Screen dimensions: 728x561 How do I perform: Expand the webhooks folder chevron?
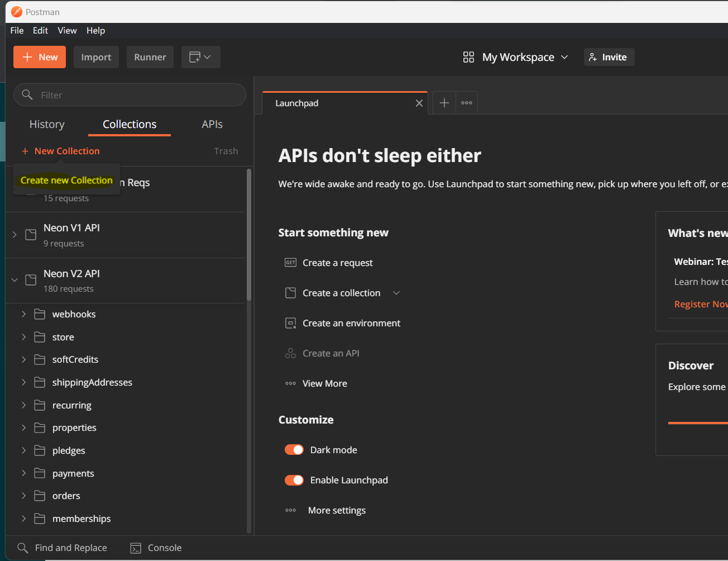pos(23,314)
